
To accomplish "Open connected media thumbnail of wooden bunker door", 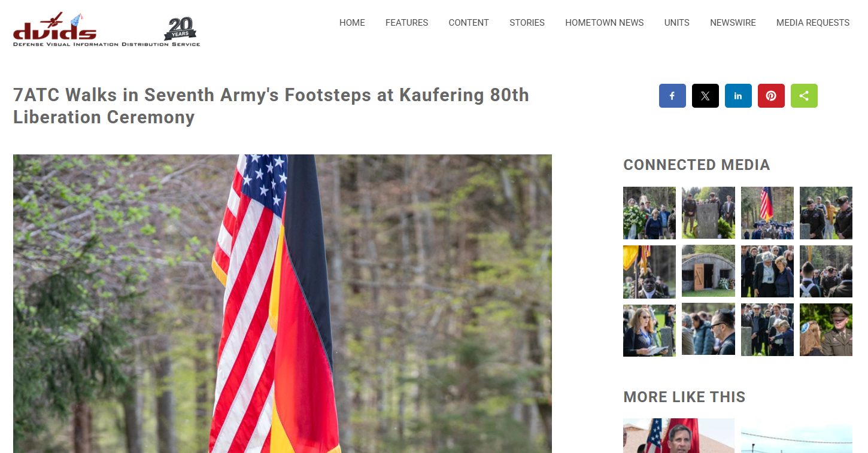I will 708,271.
